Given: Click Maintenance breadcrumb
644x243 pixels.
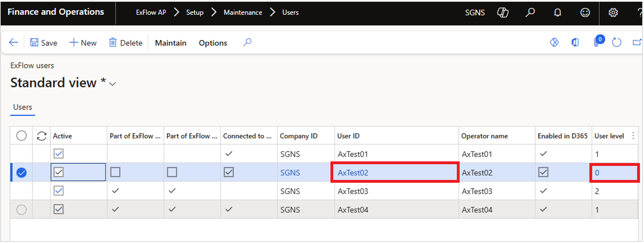Looking at the screenshot, I should [243, 12].
